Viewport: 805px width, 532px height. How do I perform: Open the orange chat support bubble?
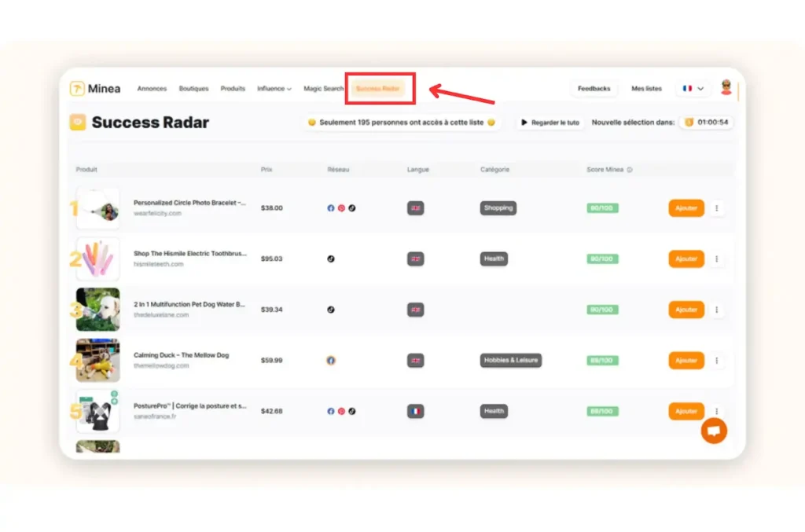pyautogui.click(x=714, y=431)
